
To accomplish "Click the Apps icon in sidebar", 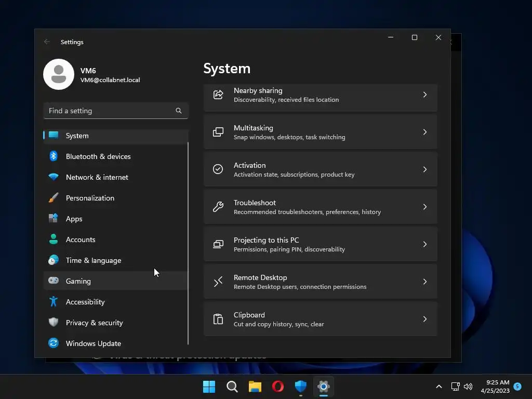I will pos(54,218).
